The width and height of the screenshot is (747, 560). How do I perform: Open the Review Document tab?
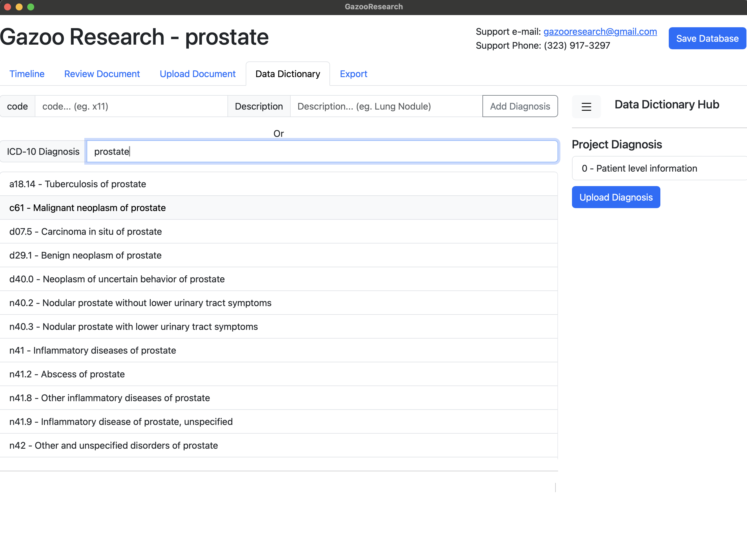click(102, 74)
